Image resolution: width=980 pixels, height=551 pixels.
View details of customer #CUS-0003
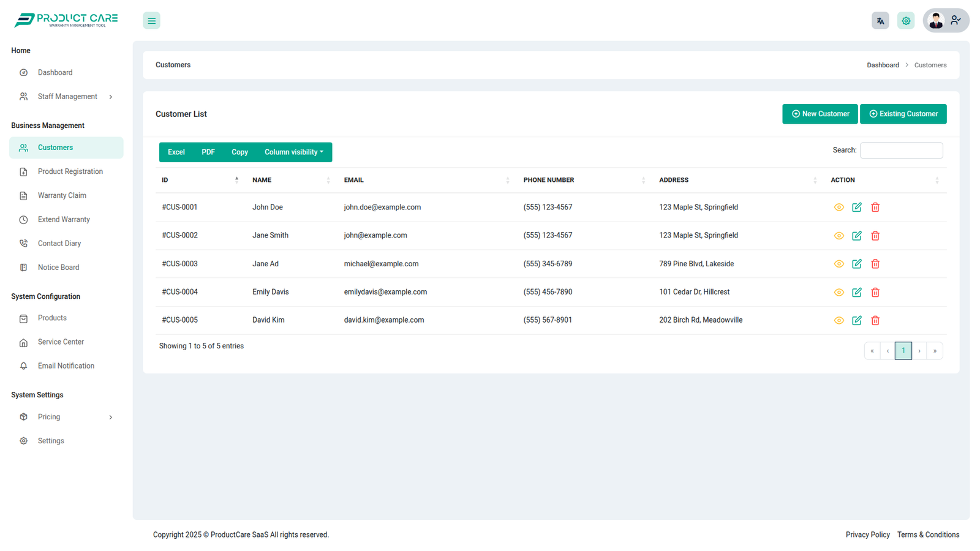point(839,264)
